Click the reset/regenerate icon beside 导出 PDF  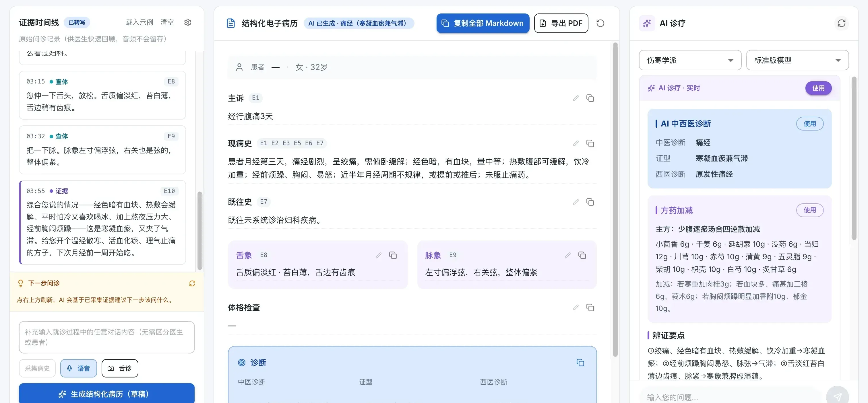[600, 23]
